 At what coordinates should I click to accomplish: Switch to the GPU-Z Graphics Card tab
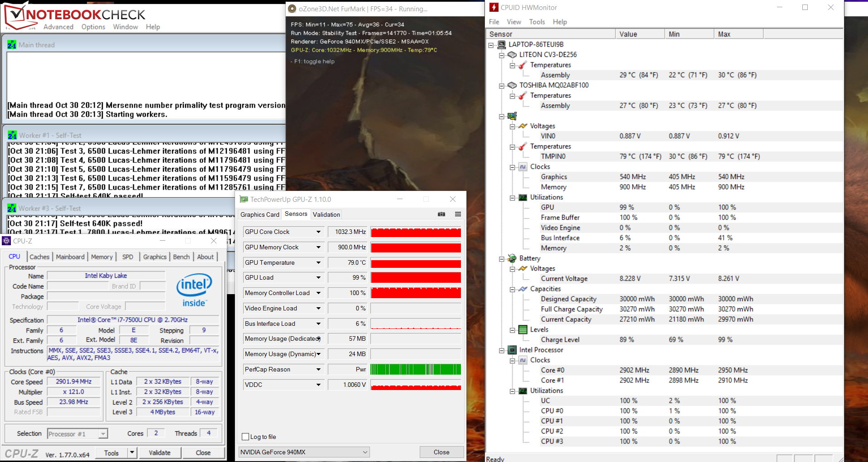point(260,214)
